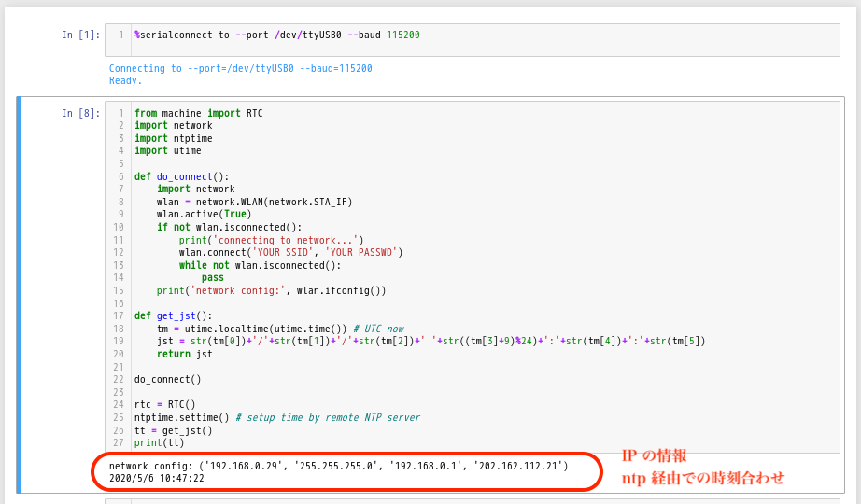861x504 pixels.
Task: Select the In [8] cell prompt
Action: click(80, 114)
